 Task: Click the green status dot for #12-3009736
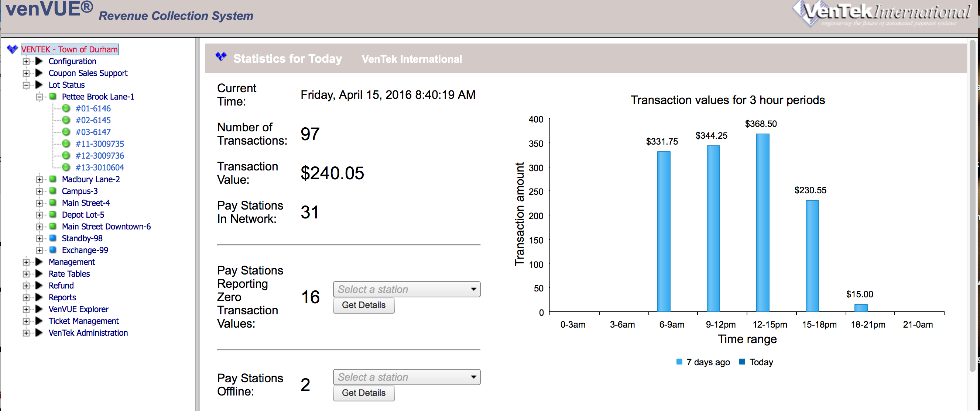tap(66, 155)
